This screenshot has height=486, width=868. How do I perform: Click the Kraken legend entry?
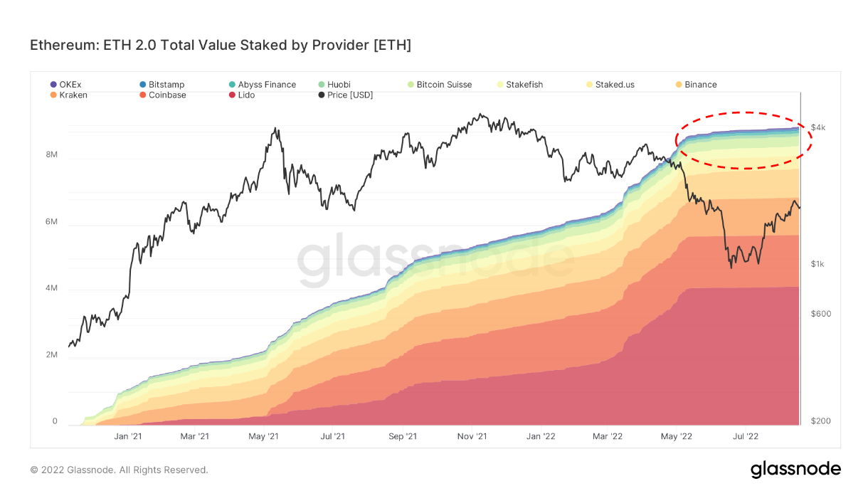[73, 95]
